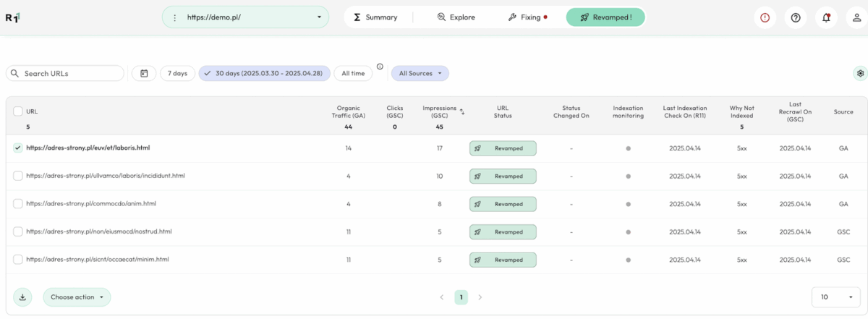Open the sicnt/occaecat/minim.html URL link

98,259
